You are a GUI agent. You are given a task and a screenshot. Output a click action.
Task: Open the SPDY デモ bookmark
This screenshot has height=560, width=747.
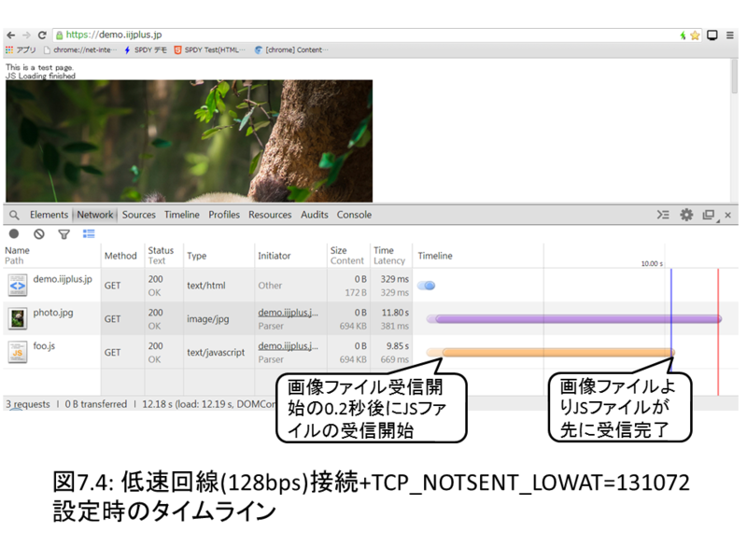click(146, 50)
